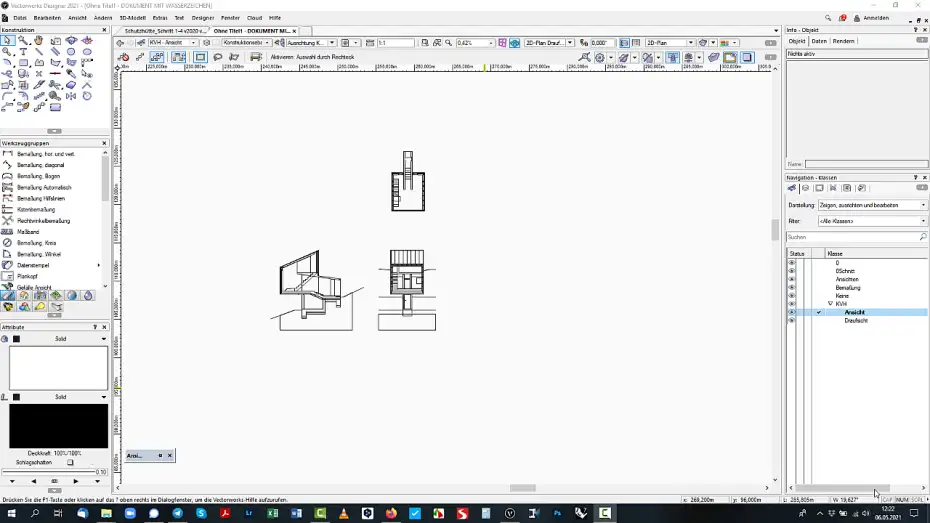Click the Anmelden sign-in button
The width and height of the screenshot is (930, 523).
(871, 18)
